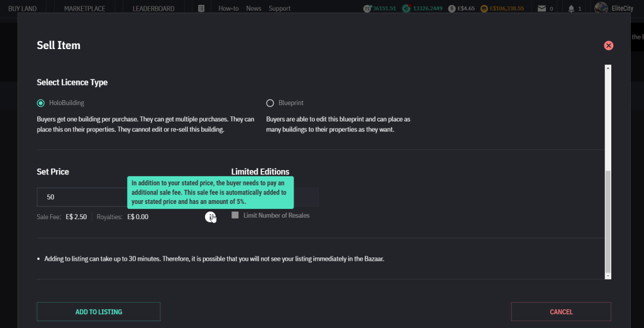Click the sale fee info icon
The image size is (644, 328).
209,217
